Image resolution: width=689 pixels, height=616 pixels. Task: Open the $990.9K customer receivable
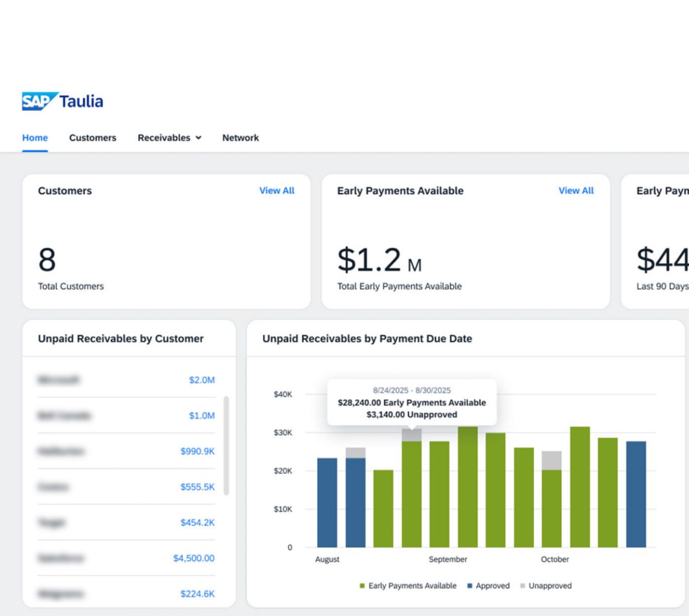[197, 451]
